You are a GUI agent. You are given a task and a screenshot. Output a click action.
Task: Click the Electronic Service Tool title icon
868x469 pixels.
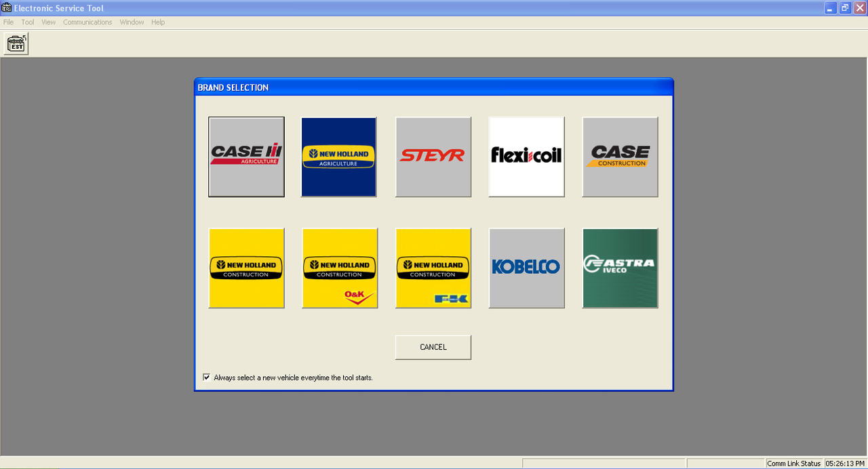pyautogui.click(x=7, y=8)
